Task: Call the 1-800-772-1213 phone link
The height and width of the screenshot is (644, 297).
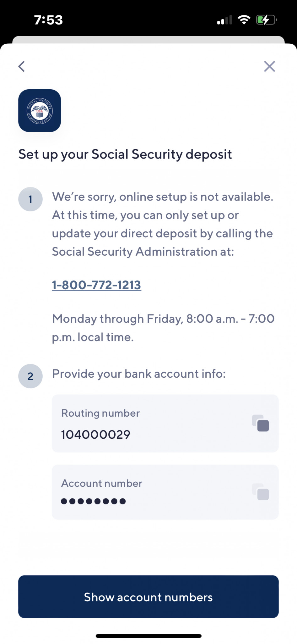Action: (x=96, y=285)
